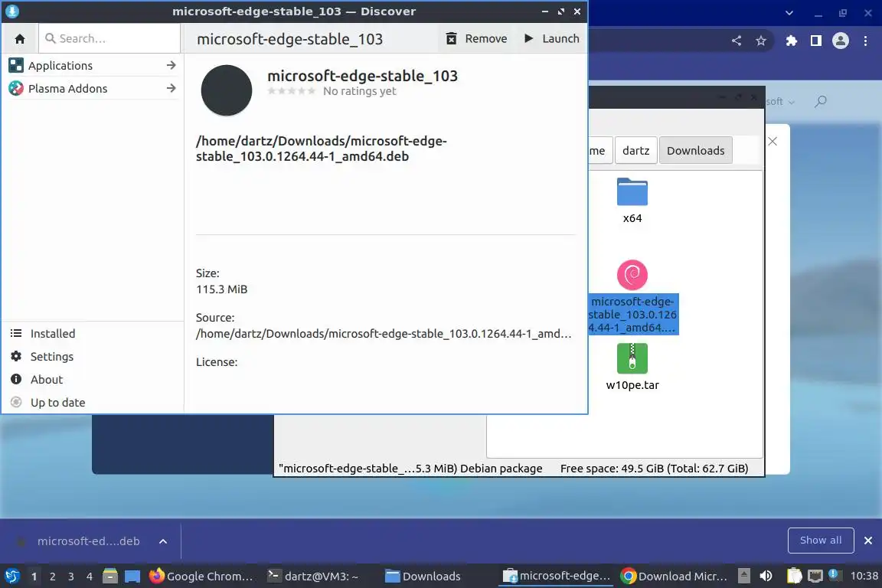This screenshot has width=882, height=588.
Task: Switch to workspace 4
Action: pyautogui.click(x=90, y=577)
